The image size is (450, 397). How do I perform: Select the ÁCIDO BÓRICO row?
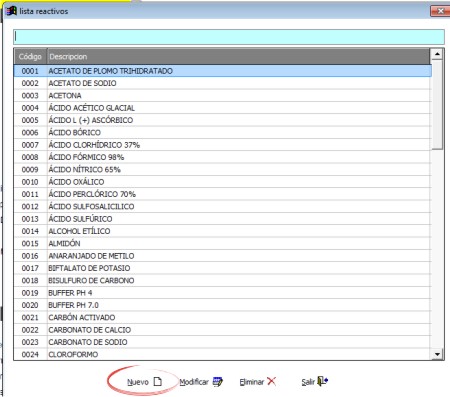pyautogui.click(x=222, y=133)
